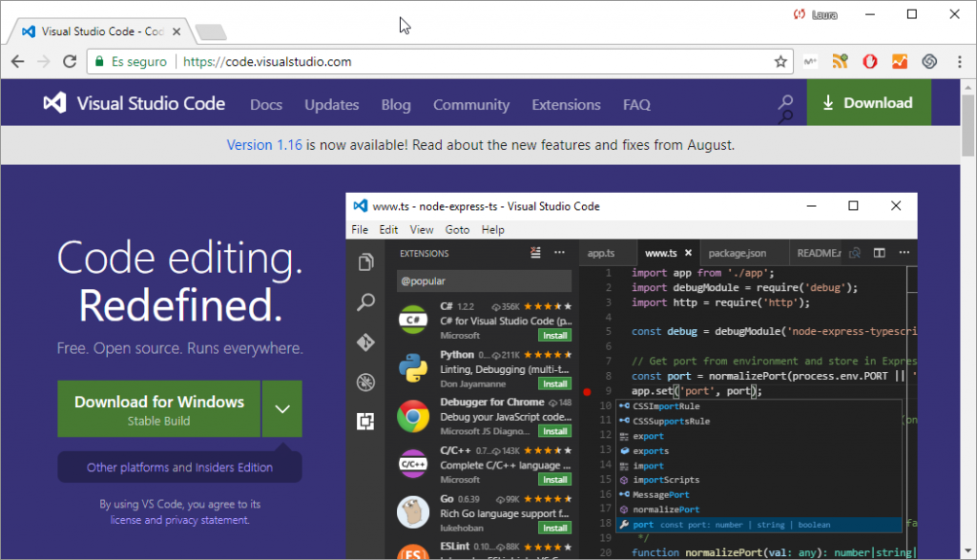This screenshot has width=977, height=560.
Task: Open a new browser tab
Action: (211, 31)
